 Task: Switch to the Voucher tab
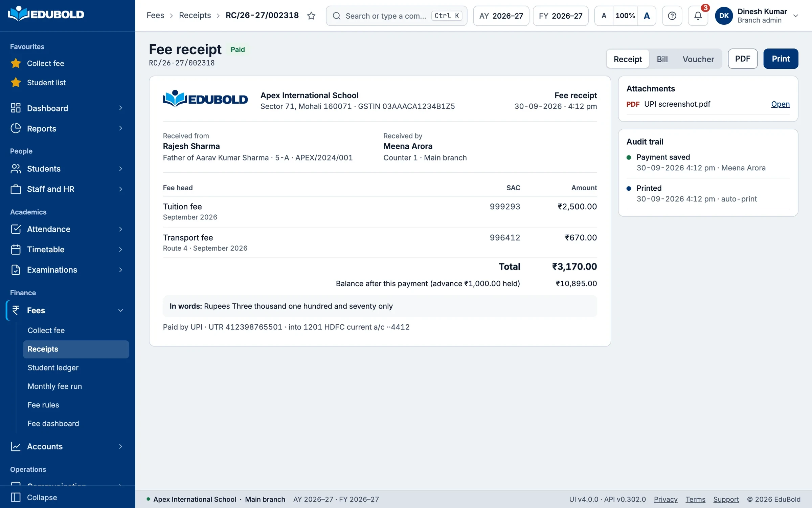click(698, 59)
